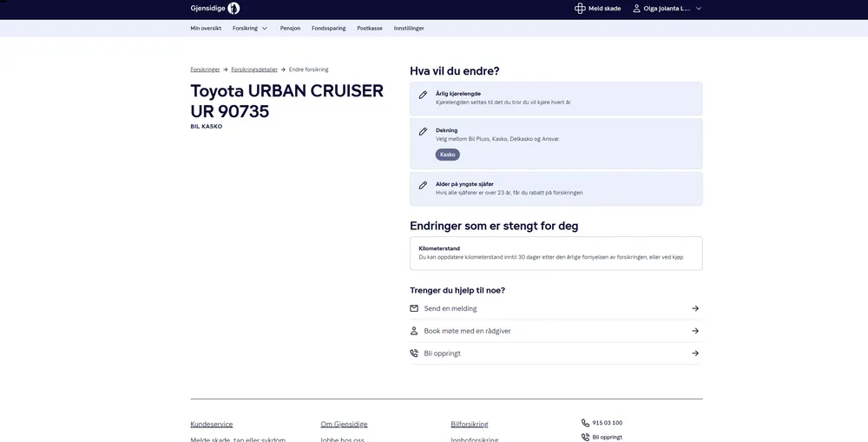Viewport: 868px width, 442px height.
Task: Open the Min oversikt menu item
Action: click(206, 28)
